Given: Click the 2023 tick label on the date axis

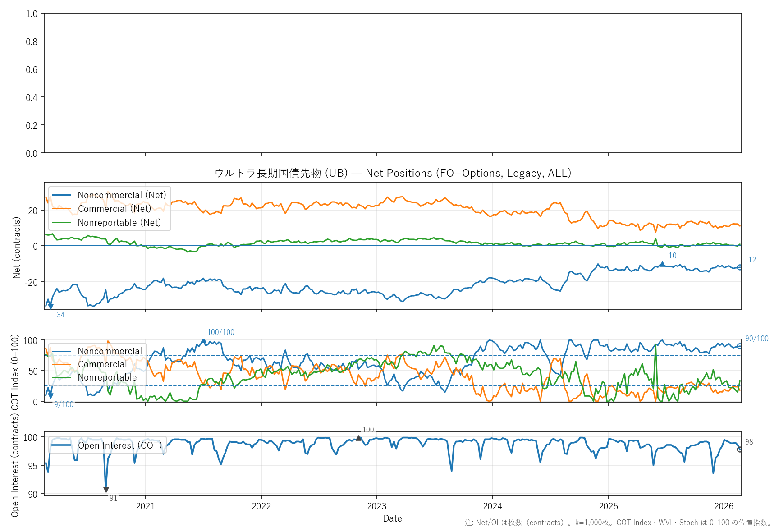Looking at the screenshot, I should [376, 506].
